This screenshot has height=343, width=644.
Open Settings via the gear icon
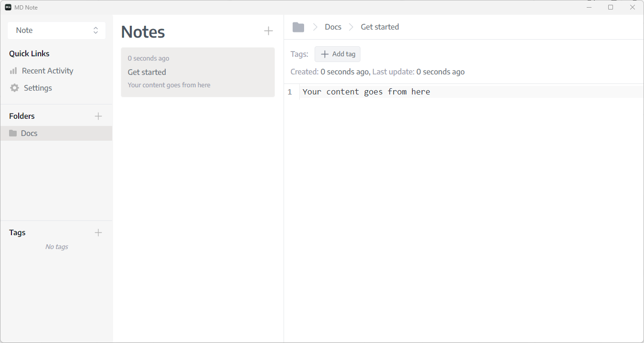14,87
